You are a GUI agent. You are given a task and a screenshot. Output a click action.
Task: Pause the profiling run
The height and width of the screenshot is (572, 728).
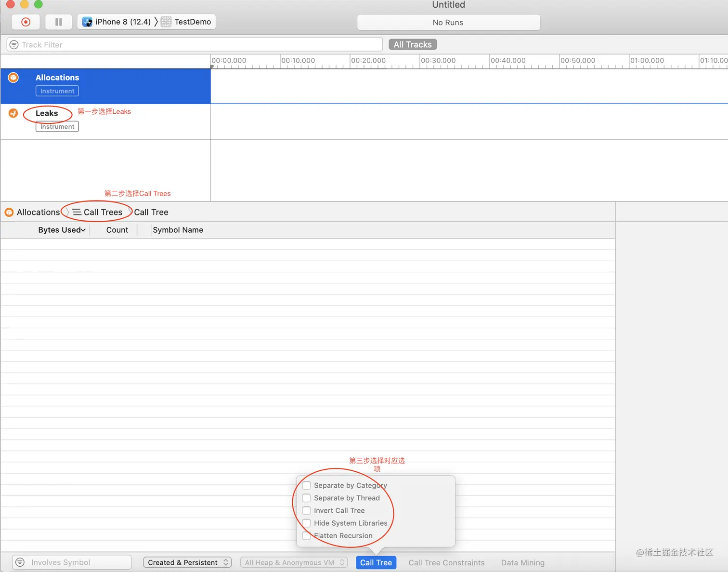click(59, 22)
